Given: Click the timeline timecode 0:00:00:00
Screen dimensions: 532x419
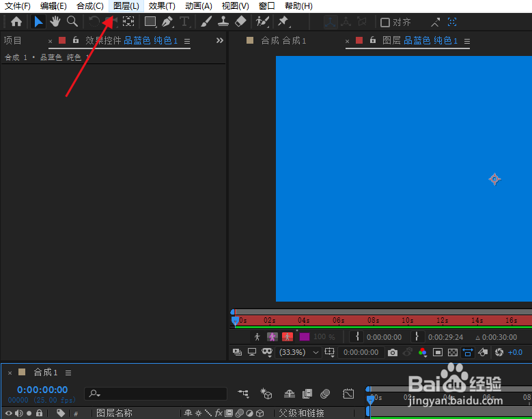Looking at the screenshot, I should click(42, 390).
